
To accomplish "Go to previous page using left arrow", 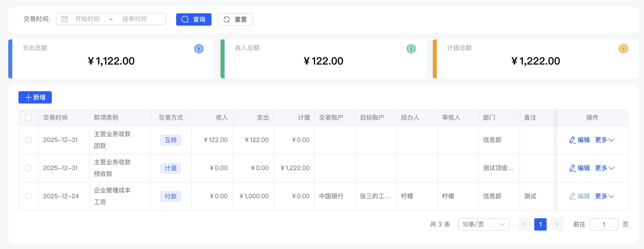I will (524, 224).
